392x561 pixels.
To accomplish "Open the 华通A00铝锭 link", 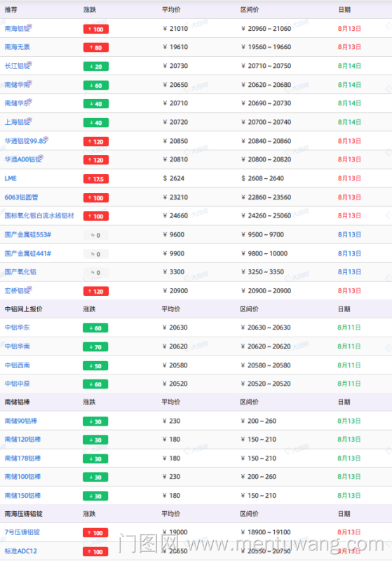I will (x=24, y=159).
